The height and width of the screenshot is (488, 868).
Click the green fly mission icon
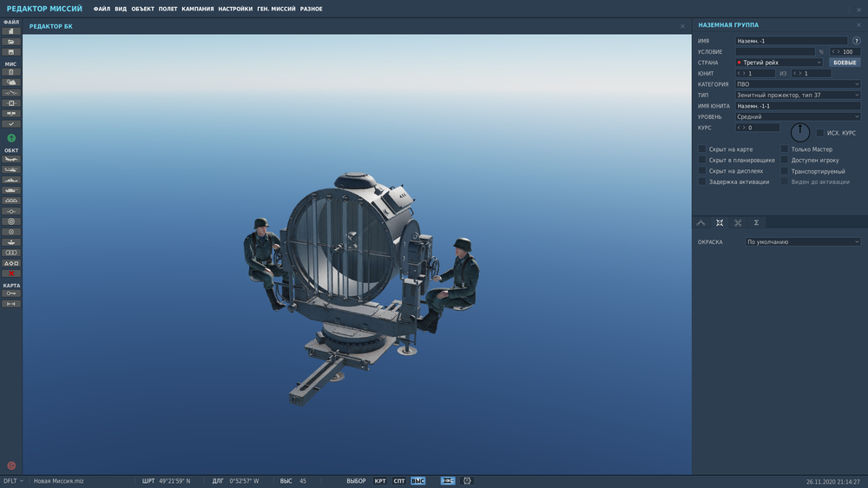[x=11, y=138]
